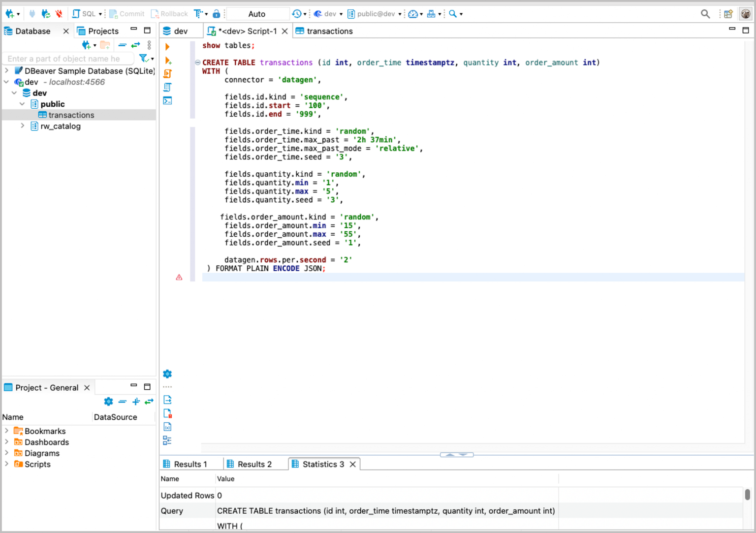This screenshot has width=756, height=533.
Task: Focus the object name filter field
Action: pos(69,59)
